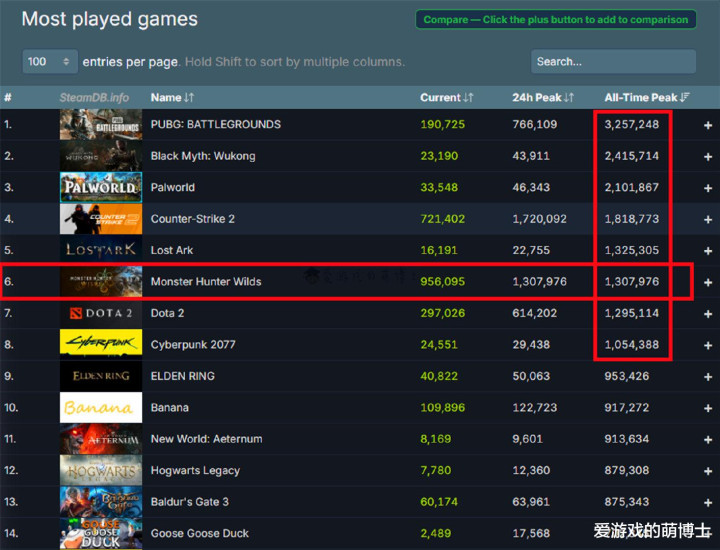Open the Counter-Strike 2 orange thumbnail

pyautogui.click(x=101, y=219)
